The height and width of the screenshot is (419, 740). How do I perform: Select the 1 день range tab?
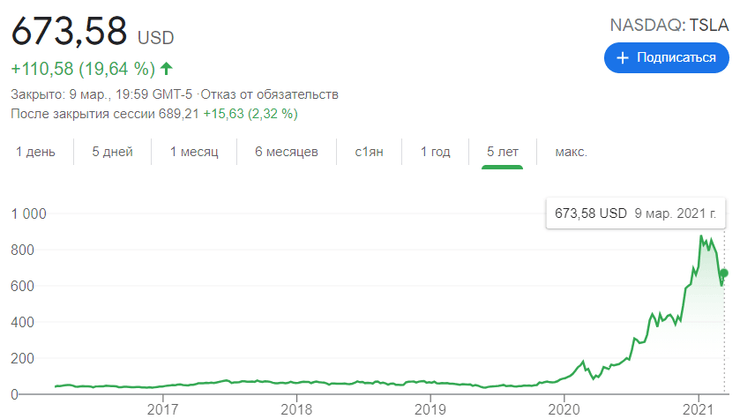point(35,152)
